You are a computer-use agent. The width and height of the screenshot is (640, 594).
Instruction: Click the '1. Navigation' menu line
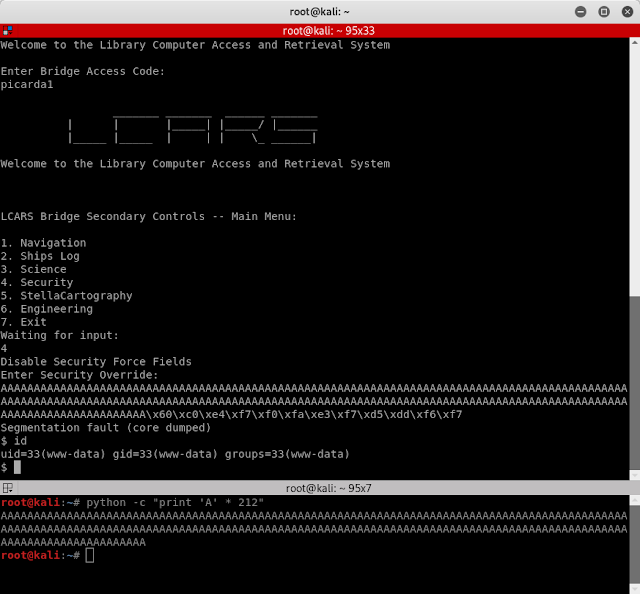click(43, 243)
